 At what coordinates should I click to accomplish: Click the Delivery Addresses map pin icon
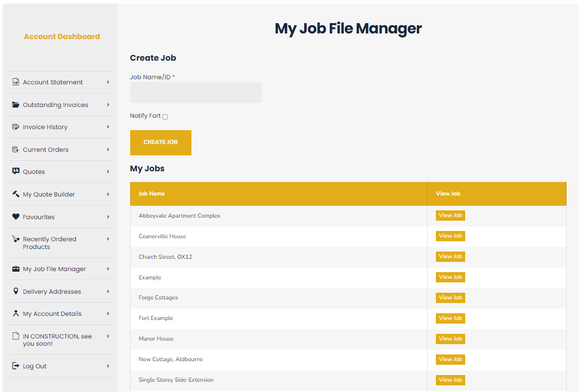pyautogui.click(x=15, y=292)
